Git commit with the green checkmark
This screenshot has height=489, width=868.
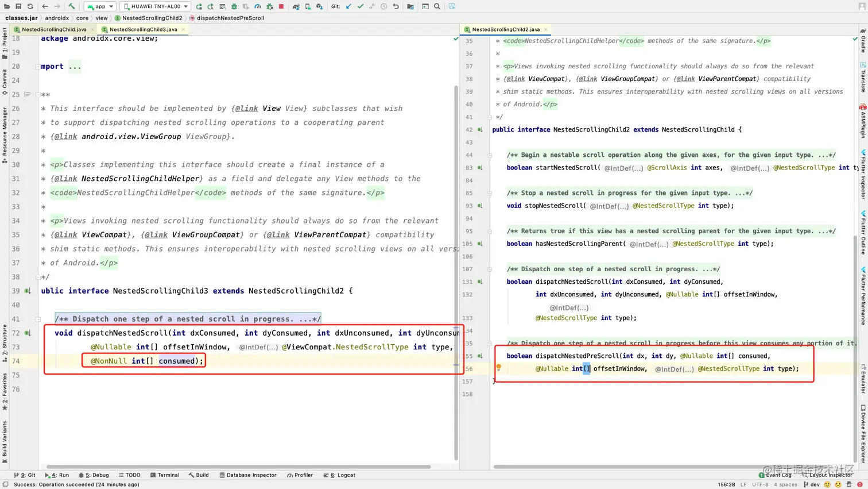click(361, 6)
